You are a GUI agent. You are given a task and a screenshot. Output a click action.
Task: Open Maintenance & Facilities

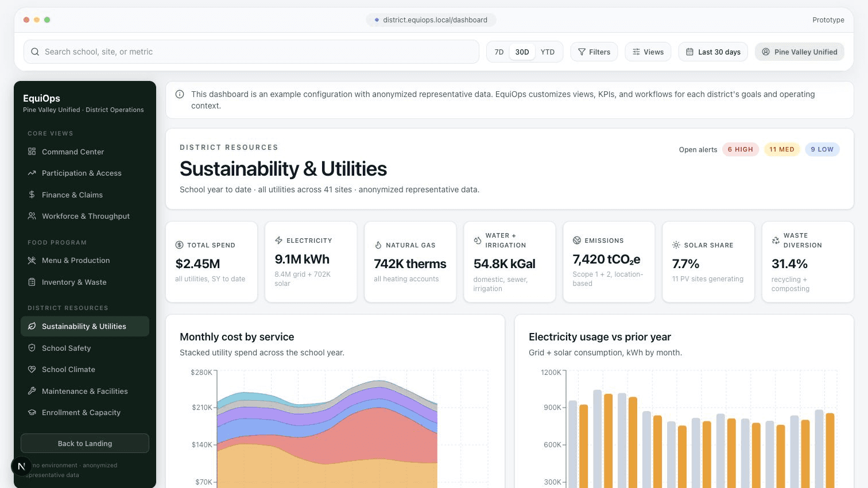[85, 391]
